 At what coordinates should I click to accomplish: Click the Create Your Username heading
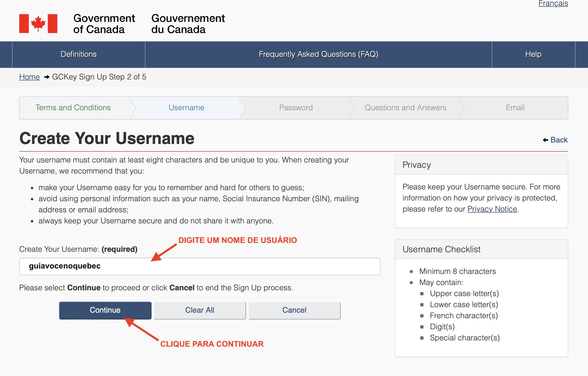(x=107, y=138)
